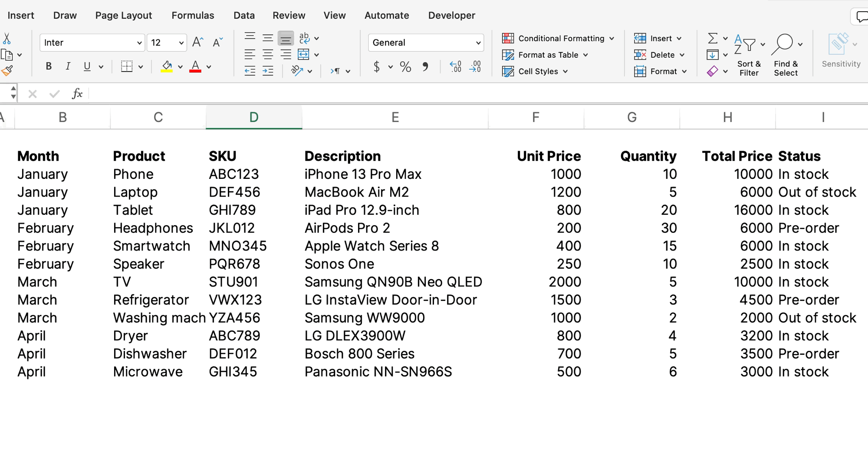Click the Insert Function fx icon
This screenshot has width=868, height=458.
pyautogui.click(x=77, y=93)
